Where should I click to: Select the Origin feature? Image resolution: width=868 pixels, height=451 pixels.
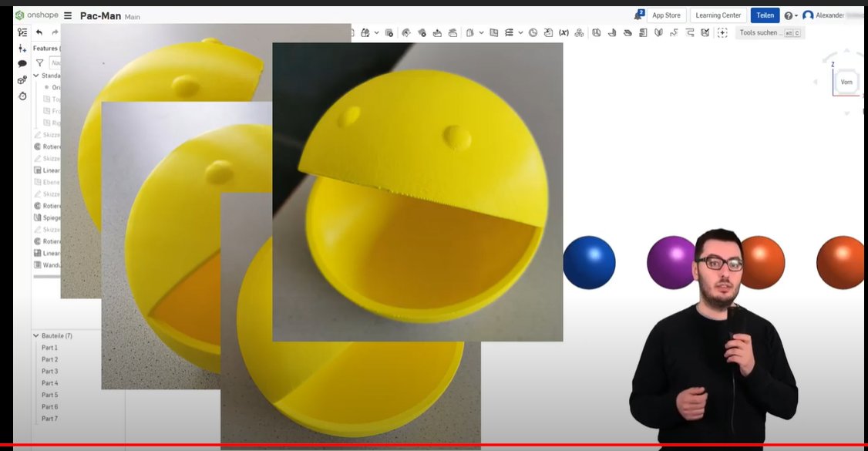[53, 87]
